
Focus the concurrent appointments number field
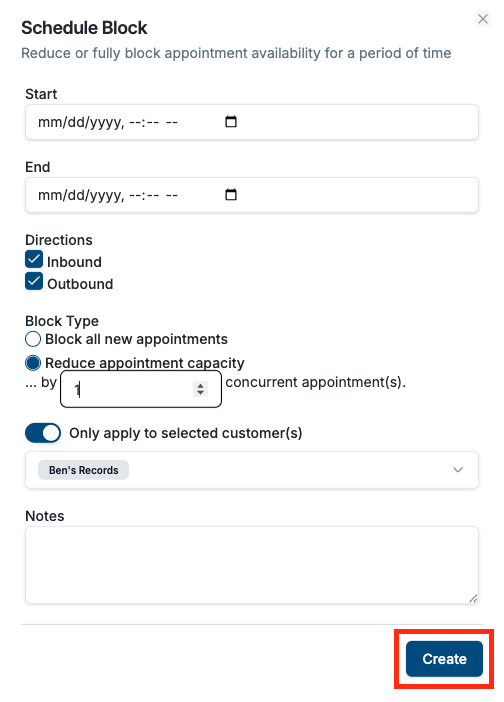[x=141, y=389]
